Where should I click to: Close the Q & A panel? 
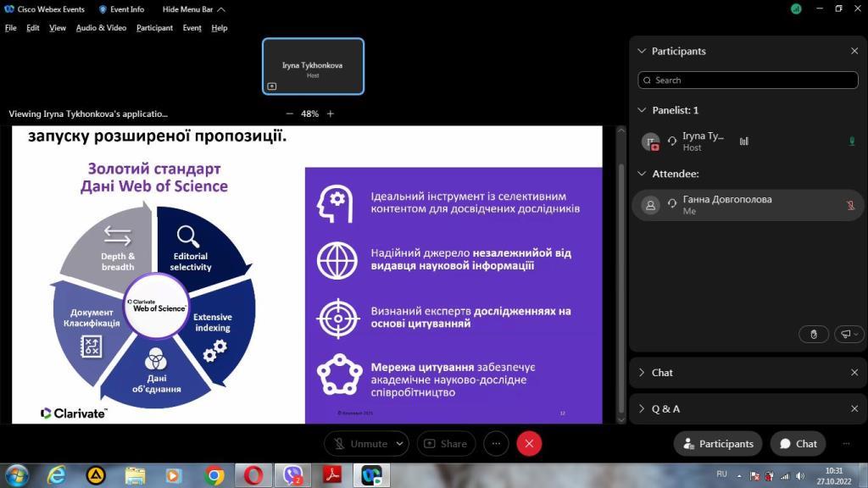854,409
